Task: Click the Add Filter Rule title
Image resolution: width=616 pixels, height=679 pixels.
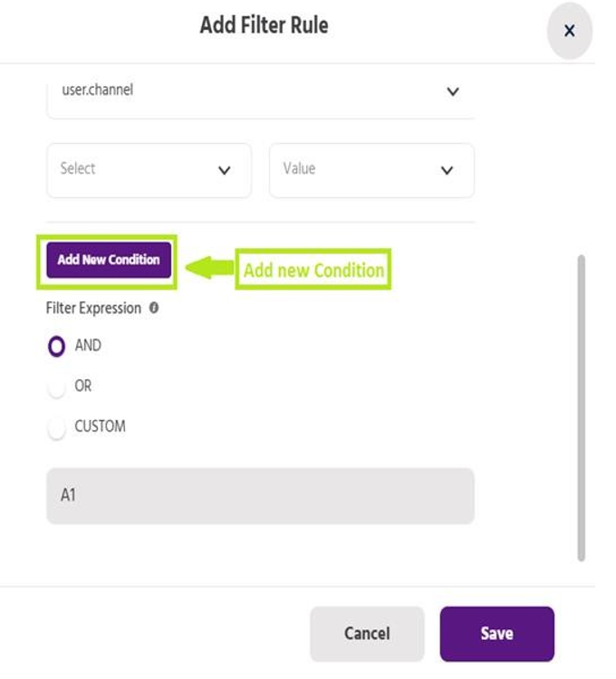Action: [x=264, y=25]
